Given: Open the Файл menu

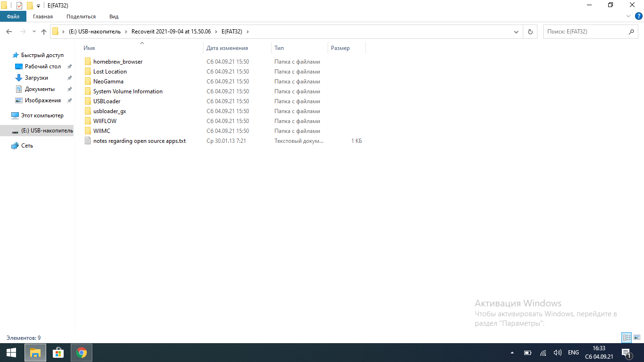Looking at the screenshot, I should click(13, 16).
